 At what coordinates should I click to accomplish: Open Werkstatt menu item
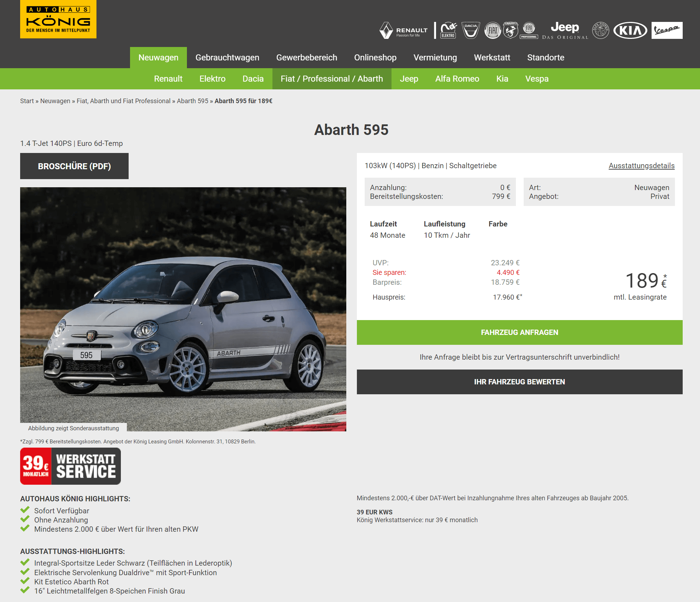click(x=492, y=58)
